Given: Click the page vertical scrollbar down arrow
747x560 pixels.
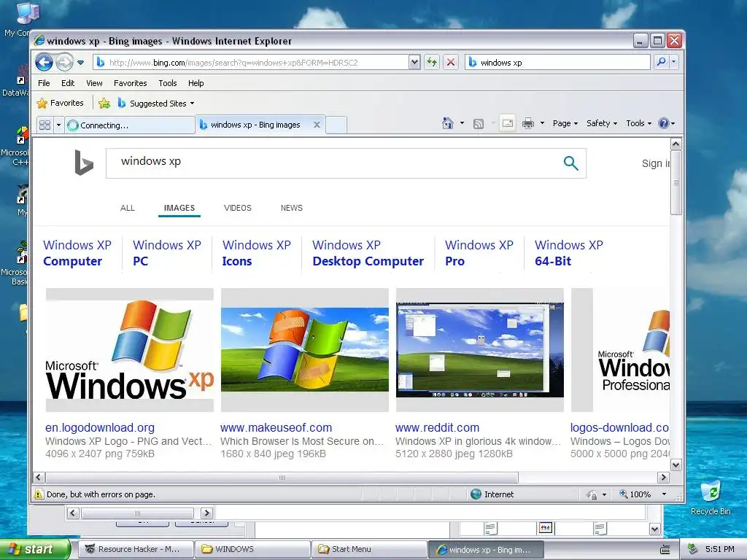Looking at the screenshot, I should point(676,464).
